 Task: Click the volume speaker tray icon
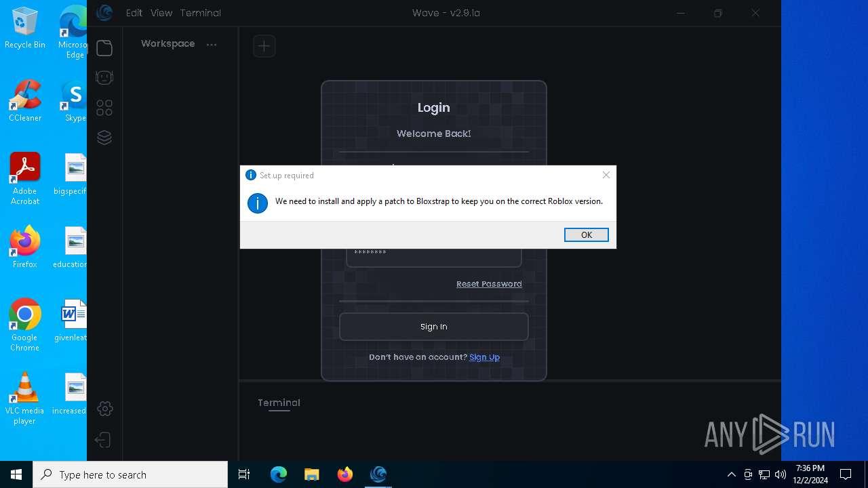tap(781, 474)
